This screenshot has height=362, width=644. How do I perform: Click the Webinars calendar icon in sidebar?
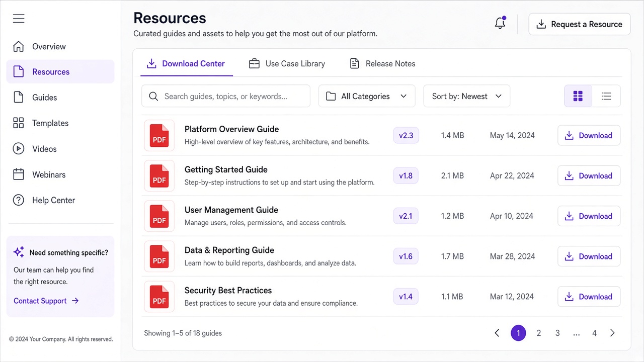[x=19, y=174]
